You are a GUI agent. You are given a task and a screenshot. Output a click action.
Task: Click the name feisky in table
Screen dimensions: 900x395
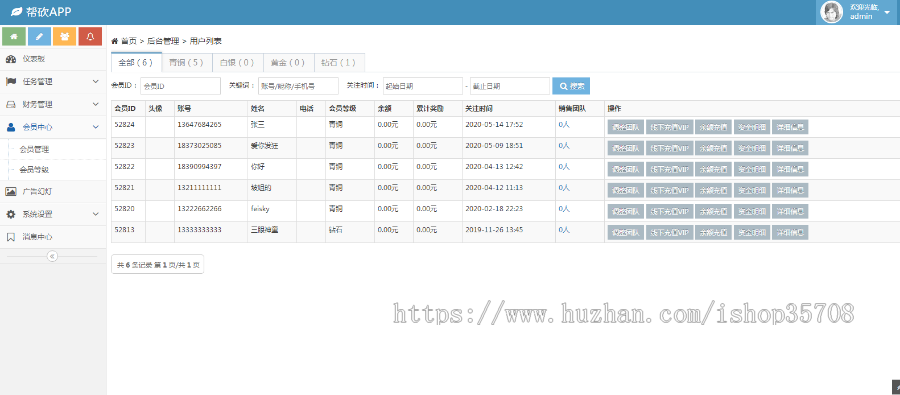[x=261, y=208]
